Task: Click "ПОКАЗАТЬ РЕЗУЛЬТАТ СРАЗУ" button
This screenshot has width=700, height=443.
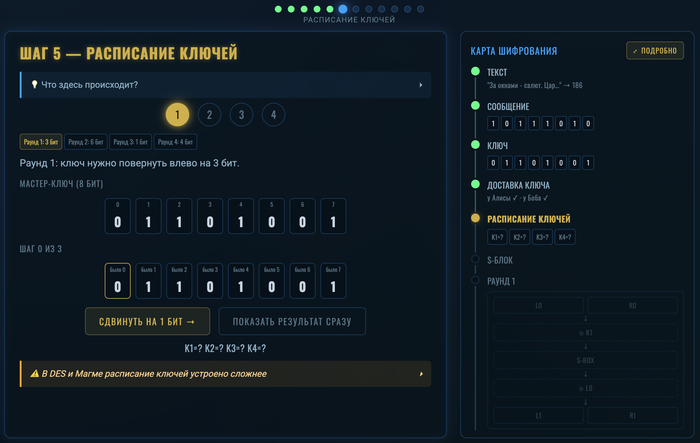Action: 292,321
